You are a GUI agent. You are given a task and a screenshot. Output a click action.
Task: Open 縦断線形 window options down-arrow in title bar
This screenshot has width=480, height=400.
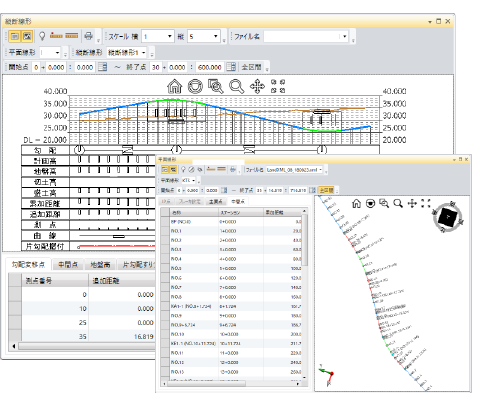[430, 22]
